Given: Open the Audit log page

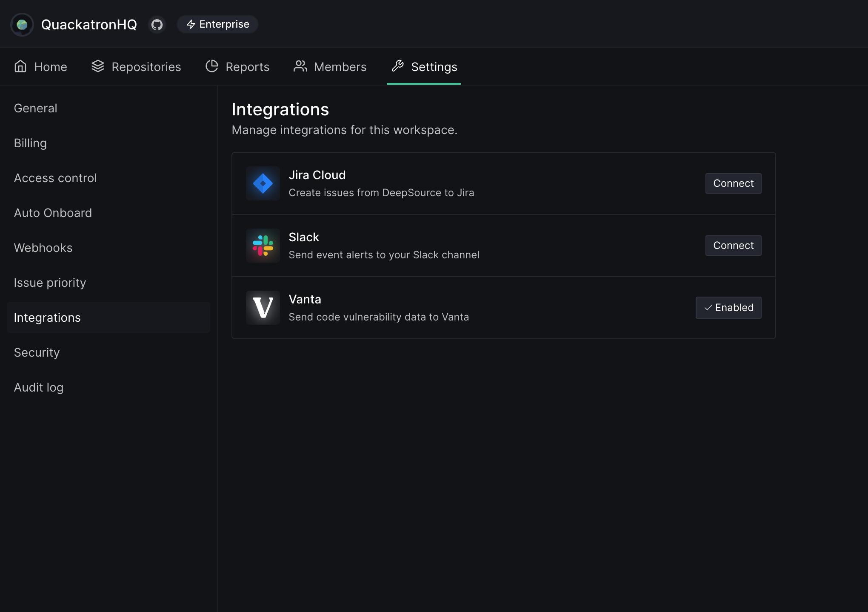Looking at the screenshot, I should click(38, 387).
